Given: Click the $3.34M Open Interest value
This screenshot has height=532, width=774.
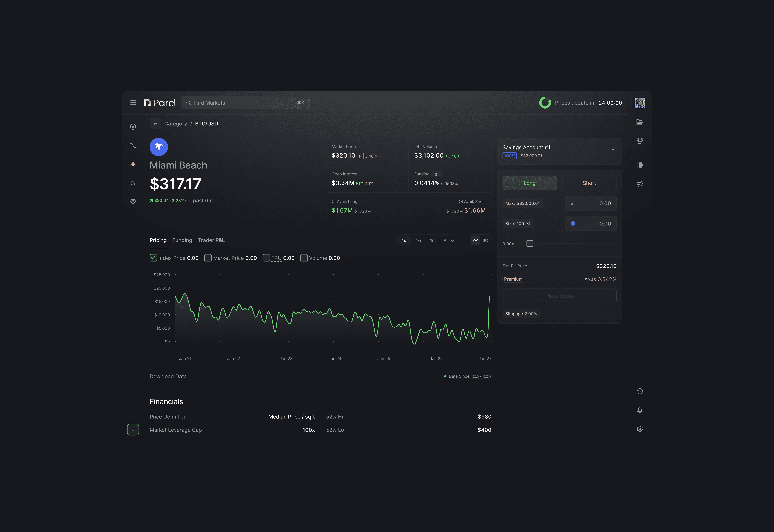Looking at the screenshot, I should click(x=343, y=183).
